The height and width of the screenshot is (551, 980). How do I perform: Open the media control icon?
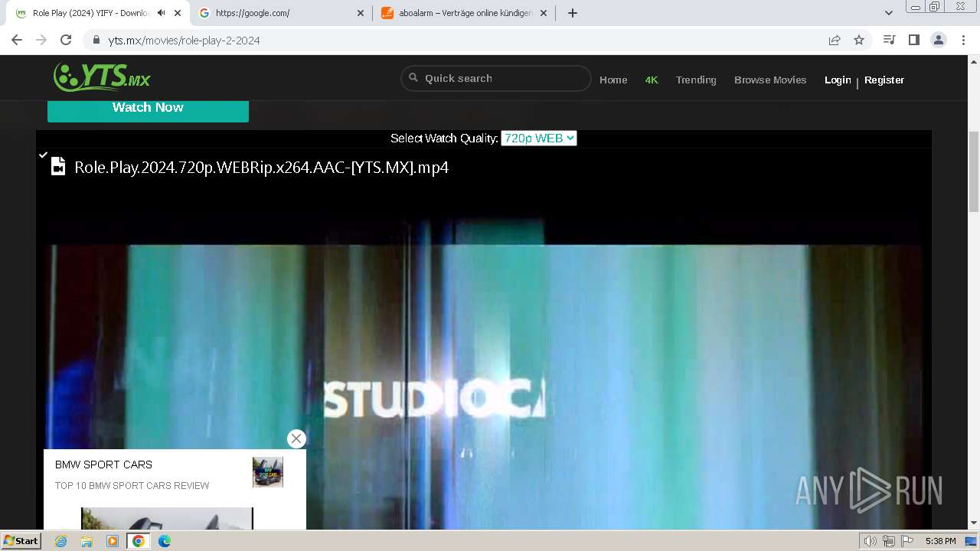[889, 40]
